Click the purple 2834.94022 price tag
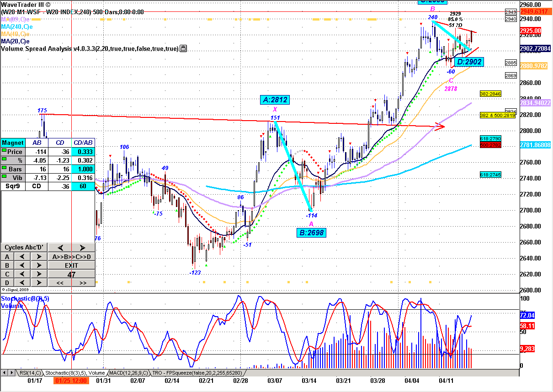The image size is (553, 392). (x=536, y=103)
